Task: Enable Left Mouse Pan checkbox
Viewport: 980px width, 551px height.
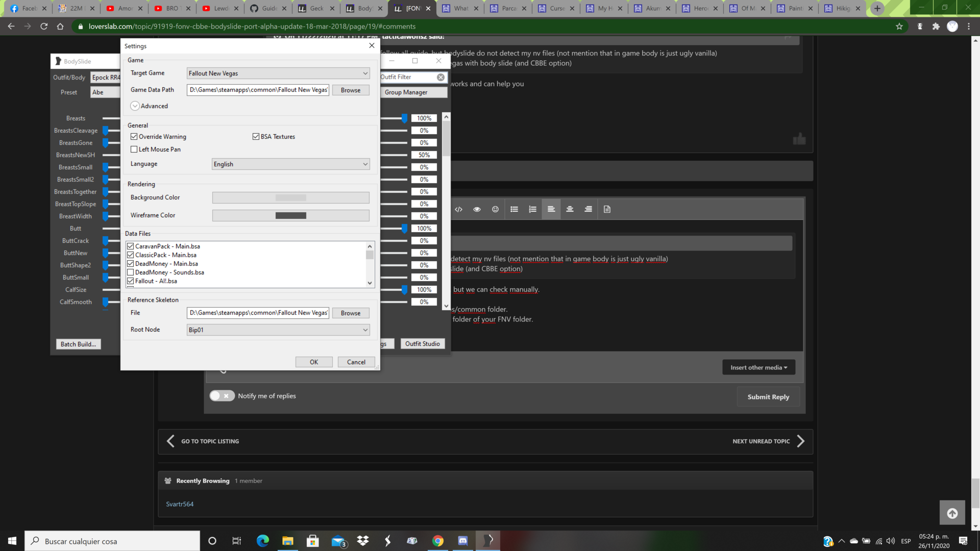Action: click(x=134, y=149)
